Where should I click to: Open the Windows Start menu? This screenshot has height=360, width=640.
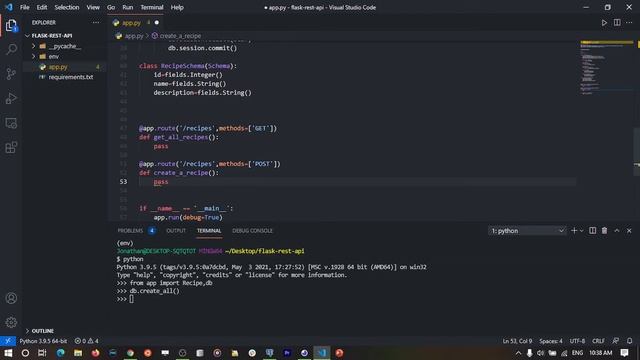[x=8, y=353]
